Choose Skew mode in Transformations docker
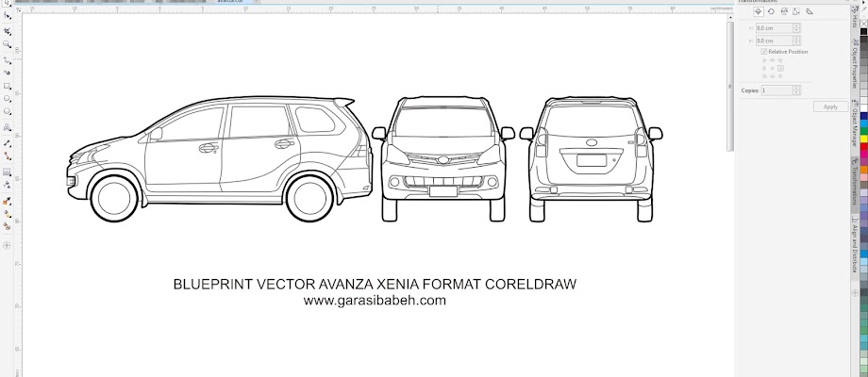 (810, 11)
